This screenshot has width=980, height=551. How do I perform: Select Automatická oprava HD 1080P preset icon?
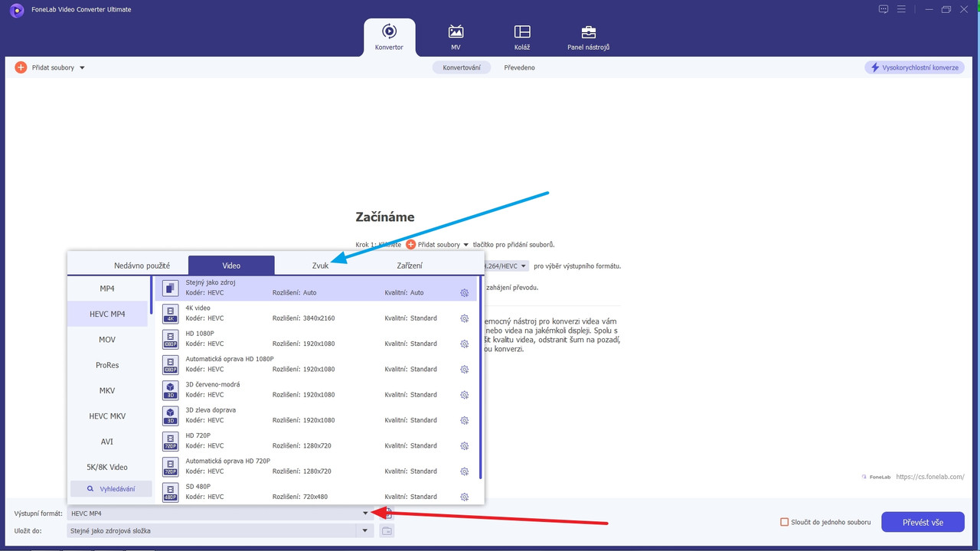coord(170,364)
